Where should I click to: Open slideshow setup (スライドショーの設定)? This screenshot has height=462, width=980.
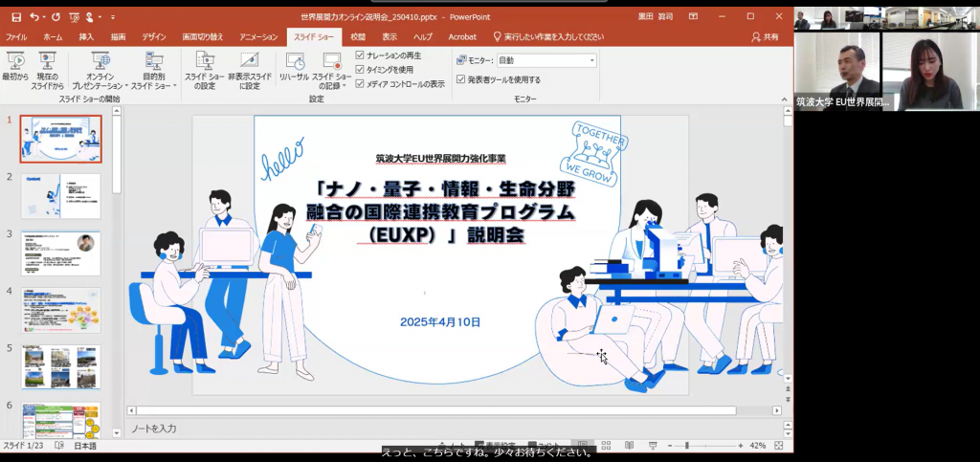coord(204,69)
